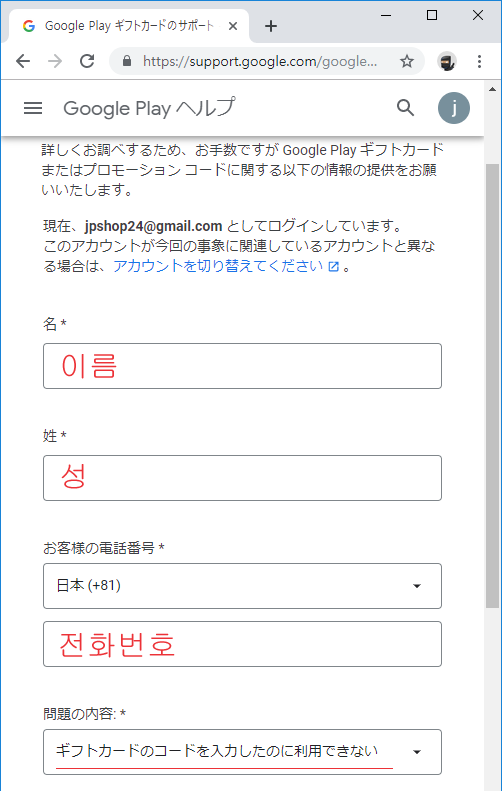
Task: Click the search magnifier in Google Play Help
Action: coord(405,108)
